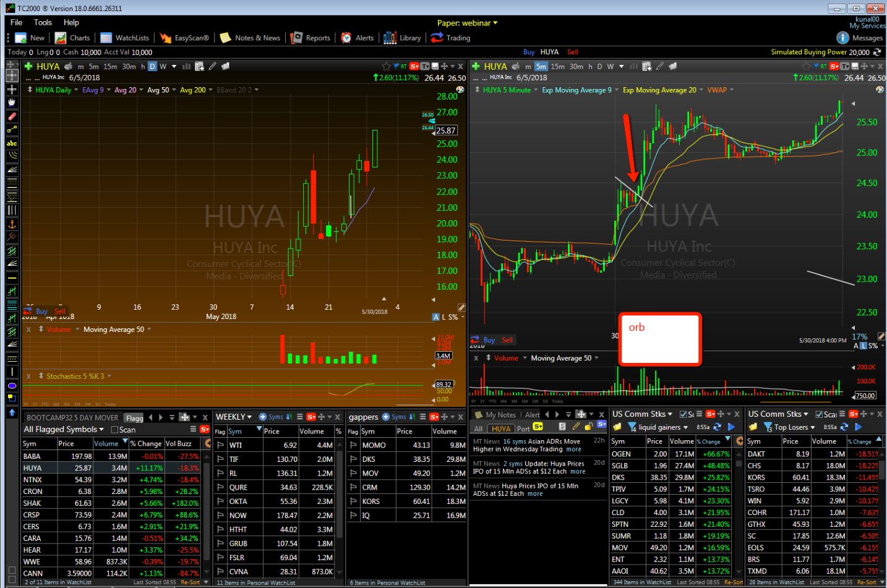887x588 pixels.
Task: Toggle the flag for WTI row
Action: pos(221,445)
